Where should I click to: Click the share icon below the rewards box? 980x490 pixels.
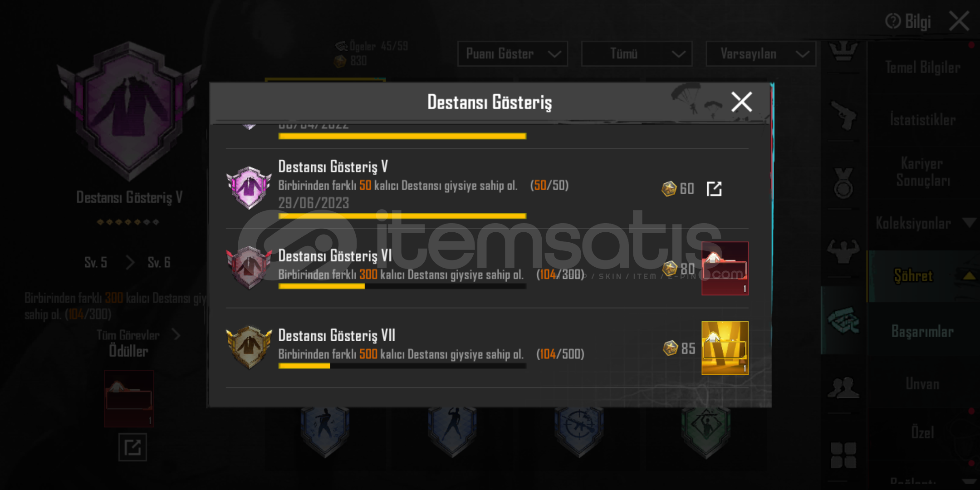point(132,447)
